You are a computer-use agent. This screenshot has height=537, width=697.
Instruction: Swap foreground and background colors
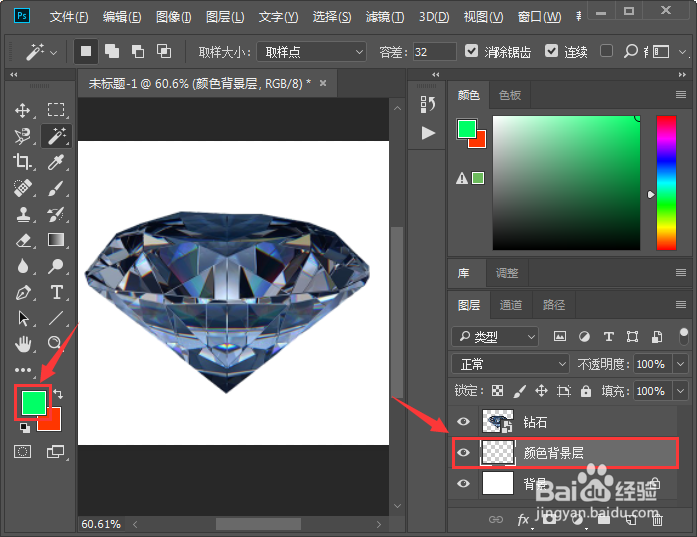point(58,393)
